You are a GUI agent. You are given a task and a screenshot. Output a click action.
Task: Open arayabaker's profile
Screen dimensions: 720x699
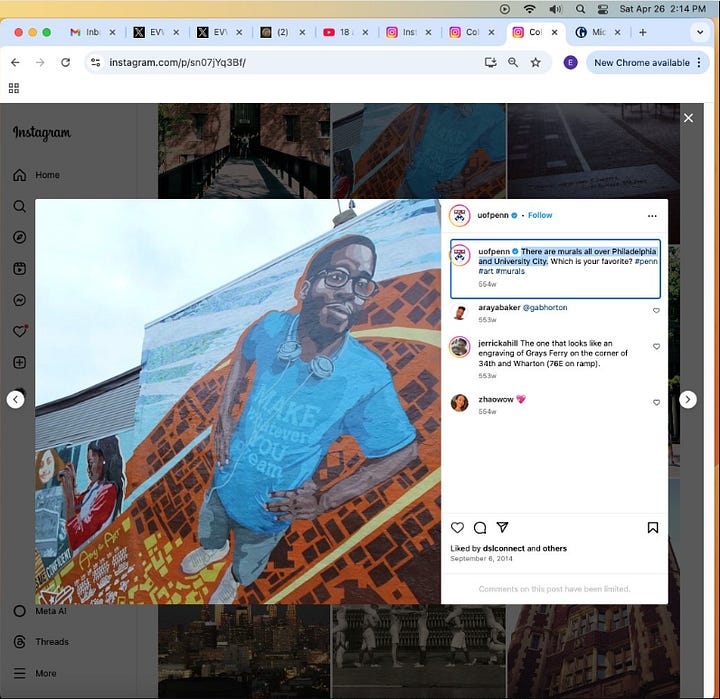point(499,307)
